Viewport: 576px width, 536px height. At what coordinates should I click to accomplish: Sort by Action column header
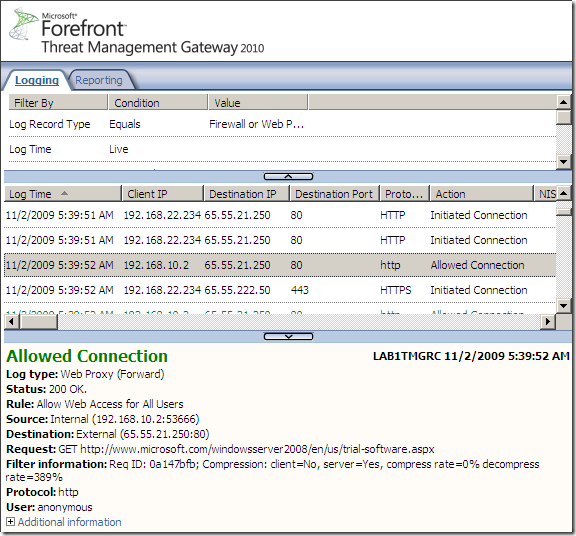coord(481,194)
